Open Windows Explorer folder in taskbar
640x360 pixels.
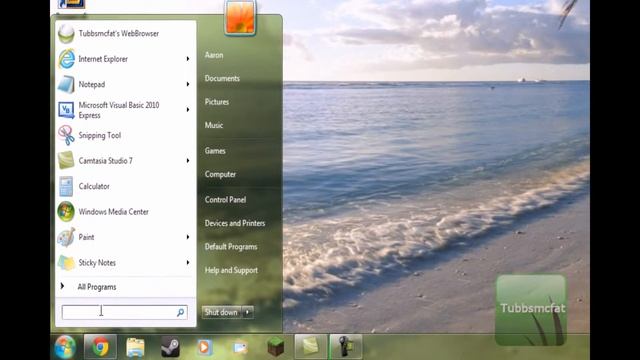click(x=135, y=348)
